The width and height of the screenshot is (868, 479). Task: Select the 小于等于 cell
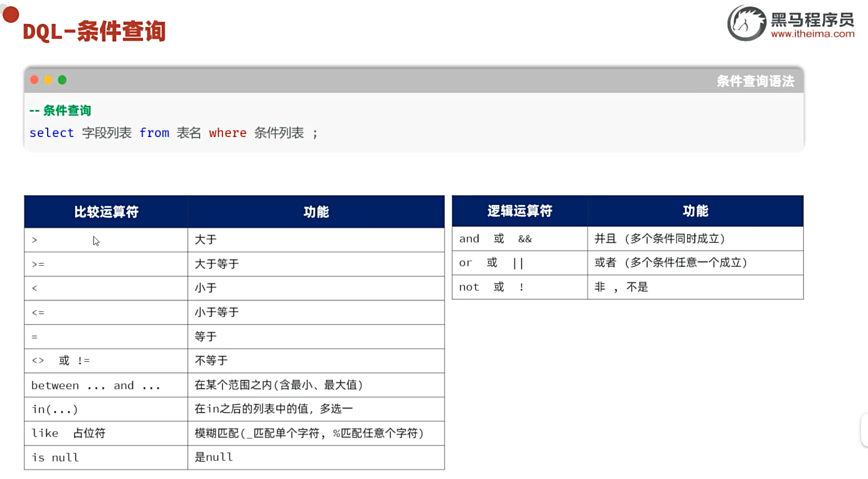[316, 312]
